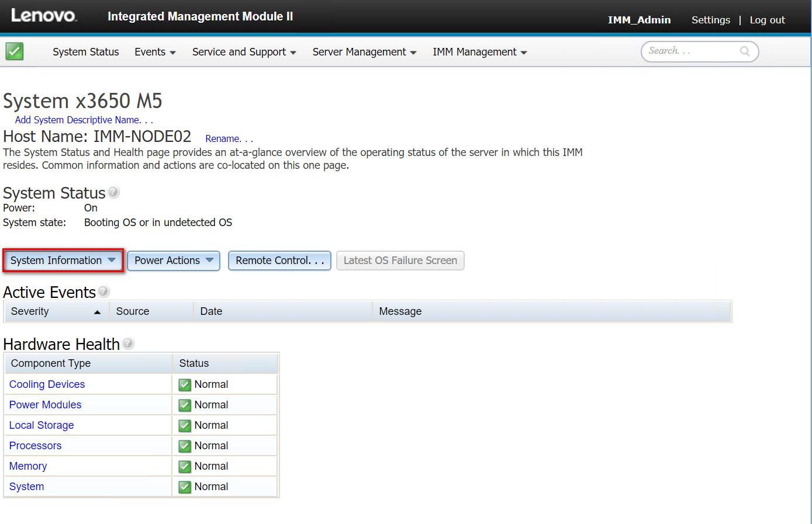The height and width of the screenshot is (524, 812).
Task: Click Latest OS Failure Screen button
Action: (x=400, y=261)
